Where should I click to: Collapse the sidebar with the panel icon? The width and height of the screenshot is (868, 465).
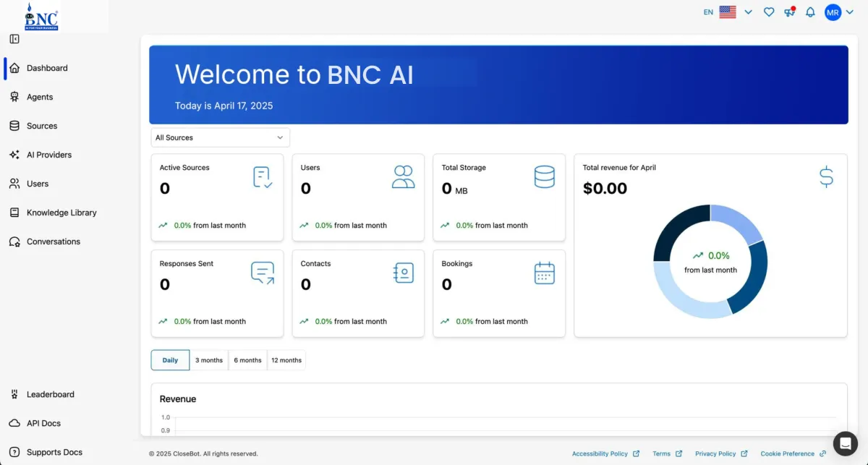point(14,39)
